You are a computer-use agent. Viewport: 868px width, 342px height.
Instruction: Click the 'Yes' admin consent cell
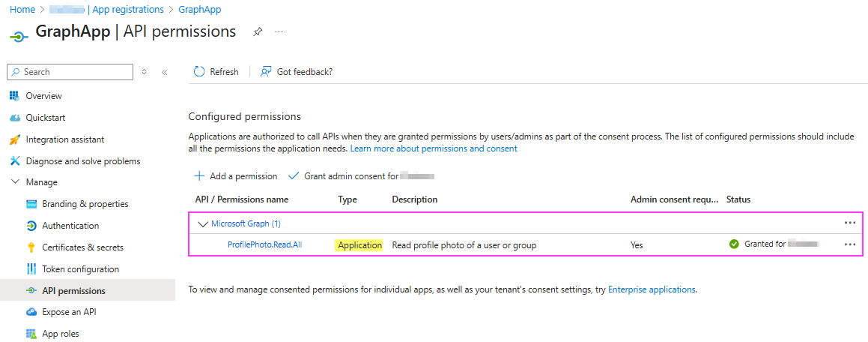coord(637,244)
